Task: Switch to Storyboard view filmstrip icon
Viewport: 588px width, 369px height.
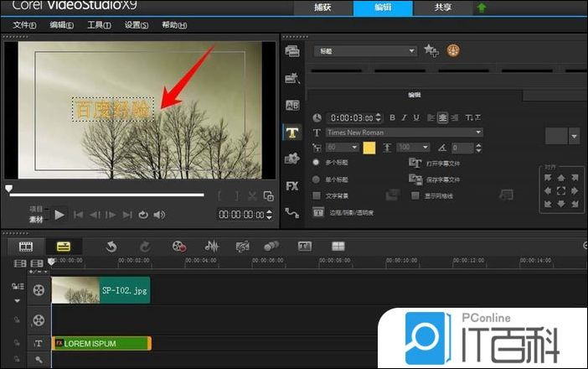Action: pos(26,246)
